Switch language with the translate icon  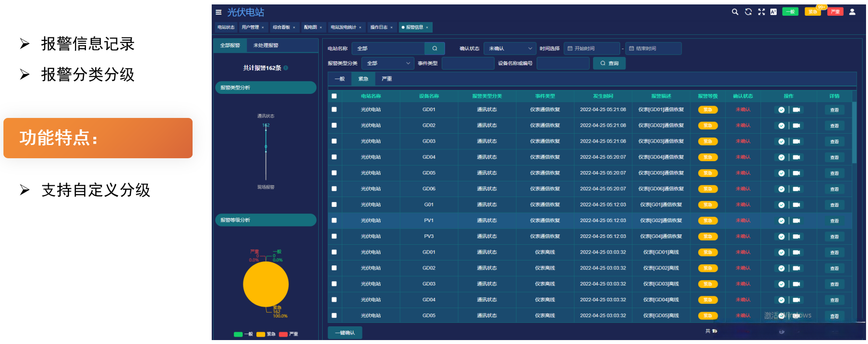774,12
